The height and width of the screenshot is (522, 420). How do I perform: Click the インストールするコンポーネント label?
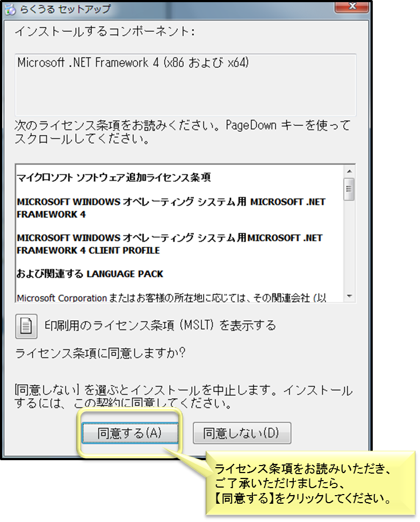pyautogui.click(x=104, y=32)
